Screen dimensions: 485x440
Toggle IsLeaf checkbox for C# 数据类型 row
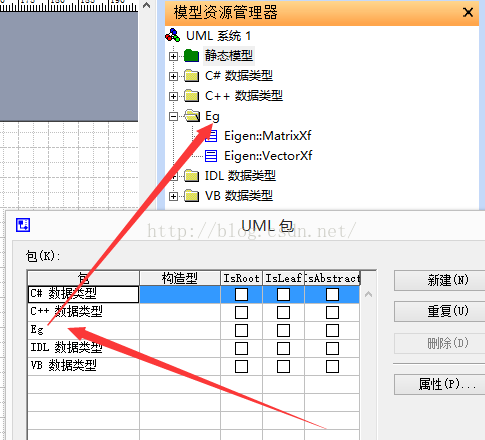coord(283,295)
